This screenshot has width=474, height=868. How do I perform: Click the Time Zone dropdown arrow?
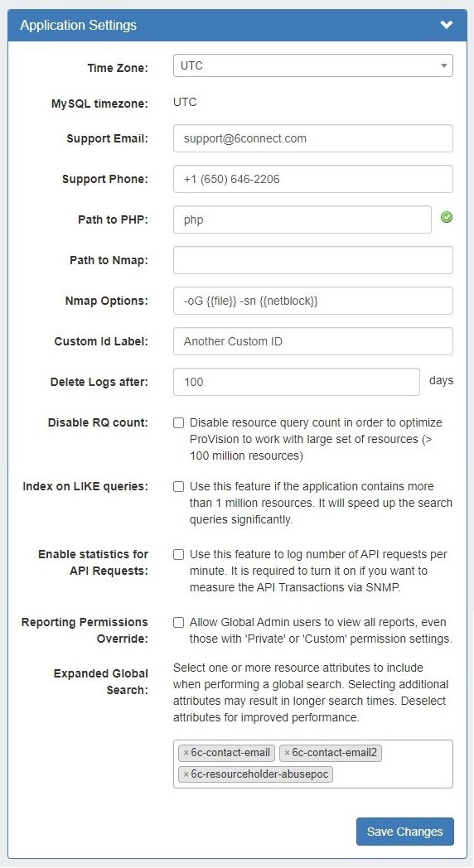point(443,66)
